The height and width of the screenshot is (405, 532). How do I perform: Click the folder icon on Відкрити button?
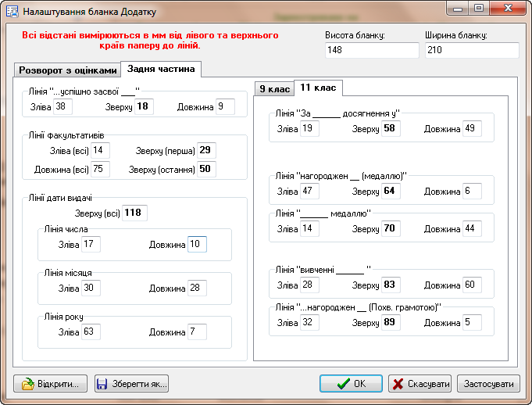tap(28, 384)
